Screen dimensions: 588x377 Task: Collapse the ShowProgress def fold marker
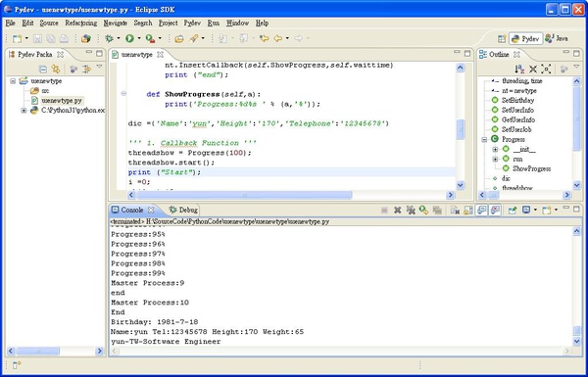coord(123,94)
